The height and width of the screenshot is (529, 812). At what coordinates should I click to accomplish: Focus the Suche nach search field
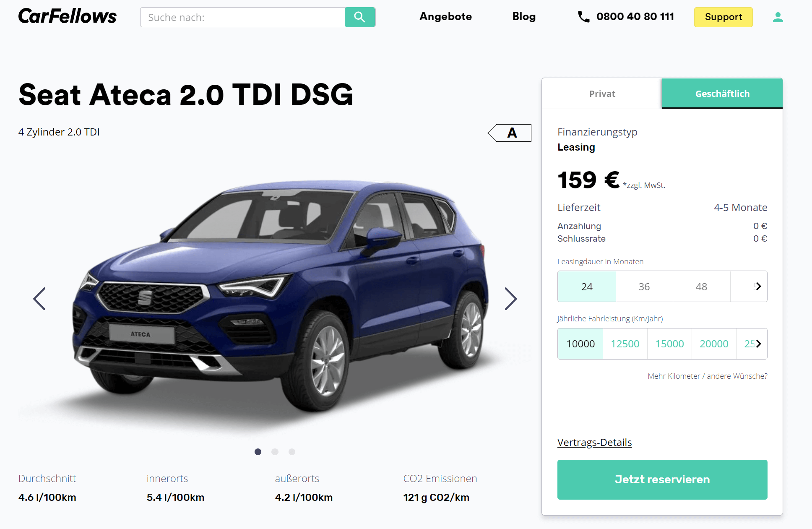(x=242, y=17)
